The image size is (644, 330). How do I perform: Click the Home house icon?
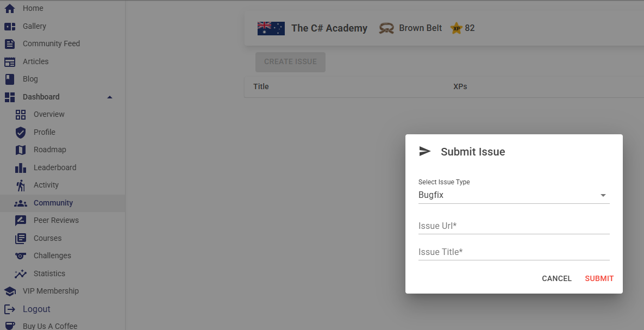[x=9, y=8]
